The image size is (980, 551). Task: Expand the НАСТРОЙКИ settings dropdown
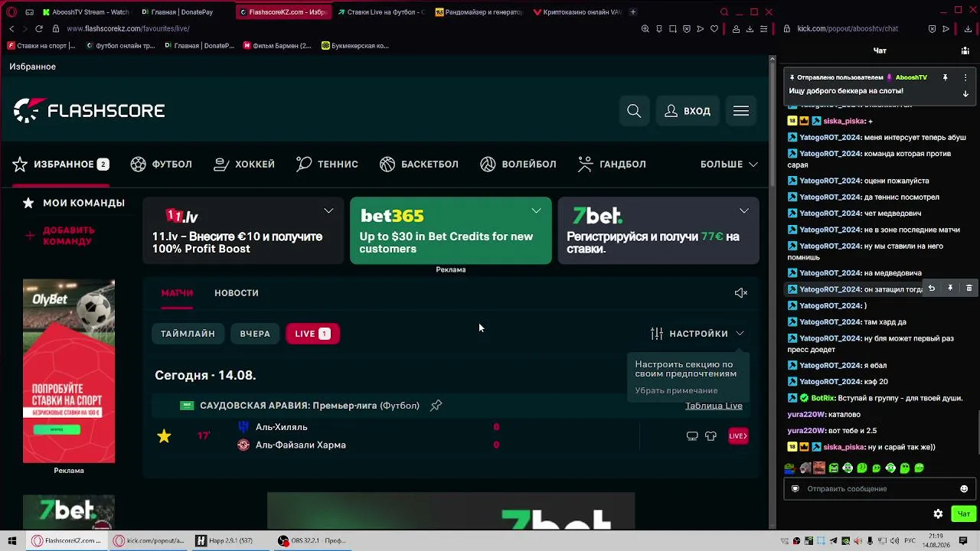point(697,334)
